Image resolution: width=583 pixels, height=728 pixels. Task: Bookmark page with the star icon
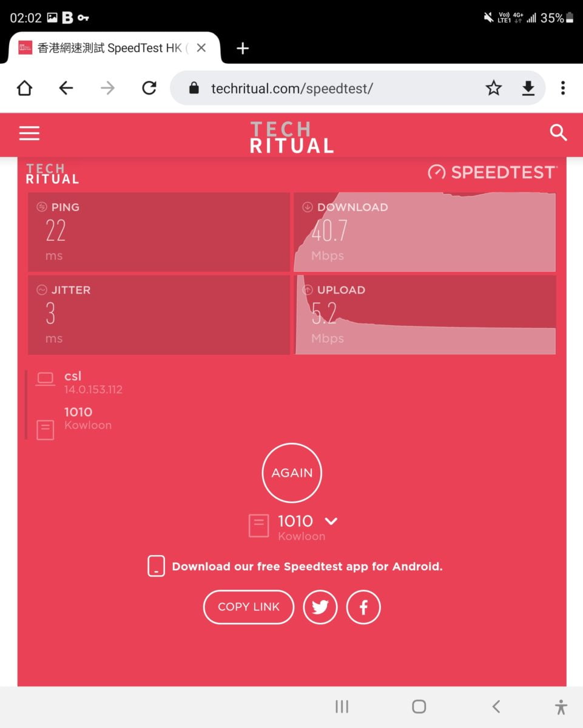pos(494,89)
